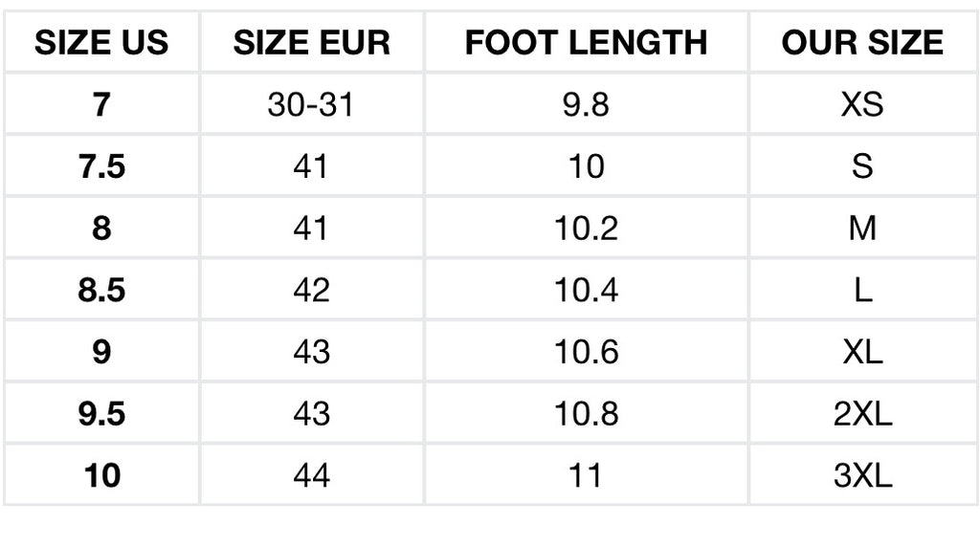Screen dimensions: 980x546
Task: Choose the 3XL size cell
Action: (x=862, y=475)
